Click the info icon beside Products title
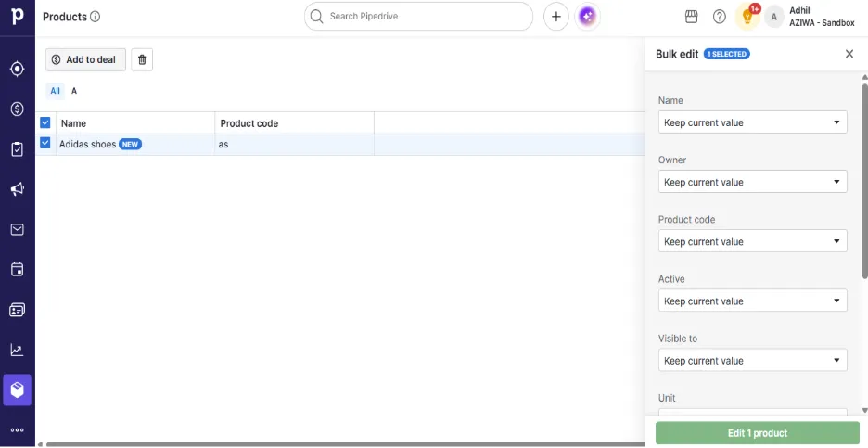Image resolution: width=868 pixels, height=448 pixels. pyautogui.click(x=96, y=17)
